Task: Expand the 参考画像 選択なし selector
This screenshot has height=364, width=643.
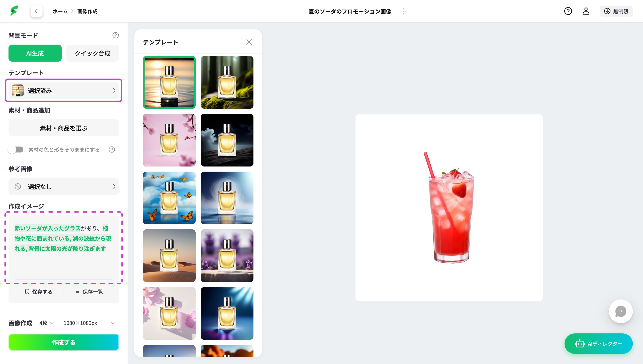Action: 64,186
